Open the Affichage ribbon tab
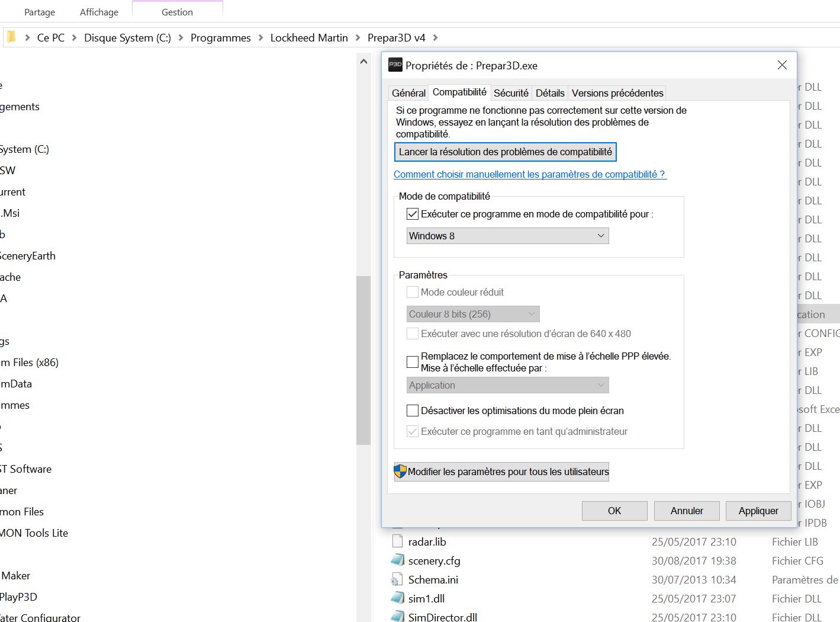The width and height of the screenshot is (840, 622). pyautogui.click(x=99, y=12)
